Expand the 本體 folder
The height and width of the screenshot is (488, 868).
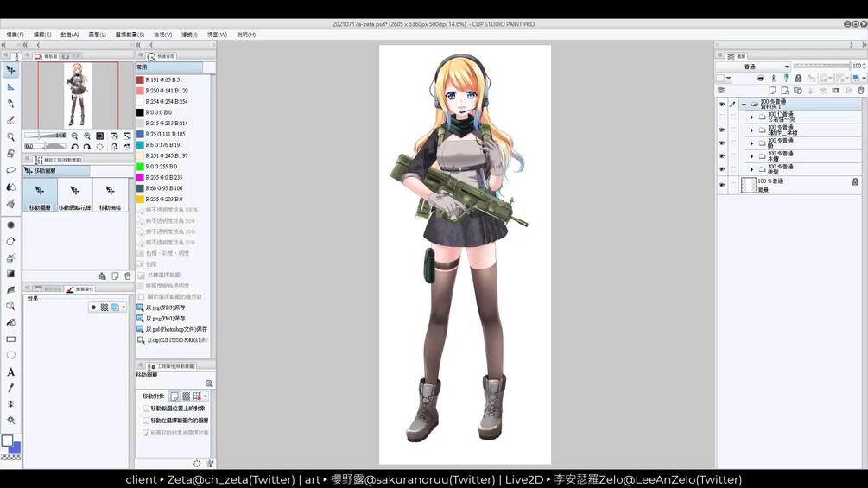tap(751, 156)
